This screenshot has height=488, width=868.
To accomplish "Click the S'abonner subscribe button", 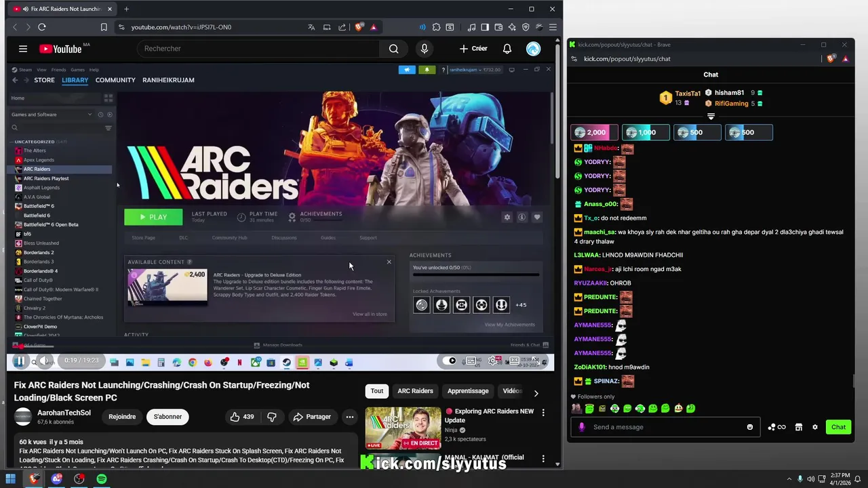I will pyautogui.click(x=167, y=417).
